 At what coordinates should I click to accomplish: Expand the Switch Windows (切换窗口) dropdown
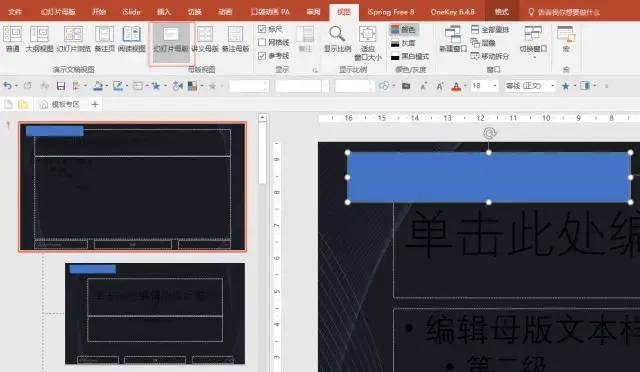click(x=533, y=42)
